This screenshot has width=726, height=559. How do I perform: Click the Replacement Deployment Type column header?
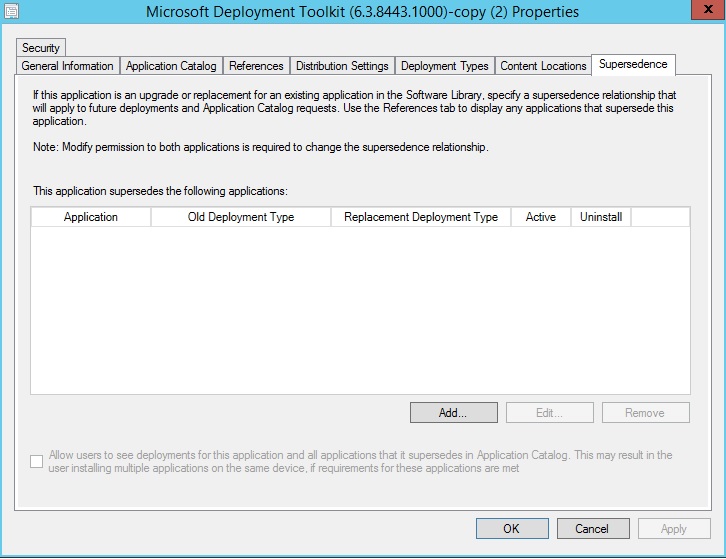click(x=421, y=217)
